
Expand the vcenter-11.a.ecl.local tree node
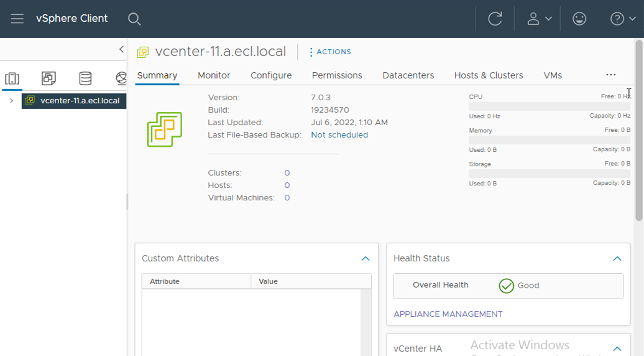click(11, 101)
